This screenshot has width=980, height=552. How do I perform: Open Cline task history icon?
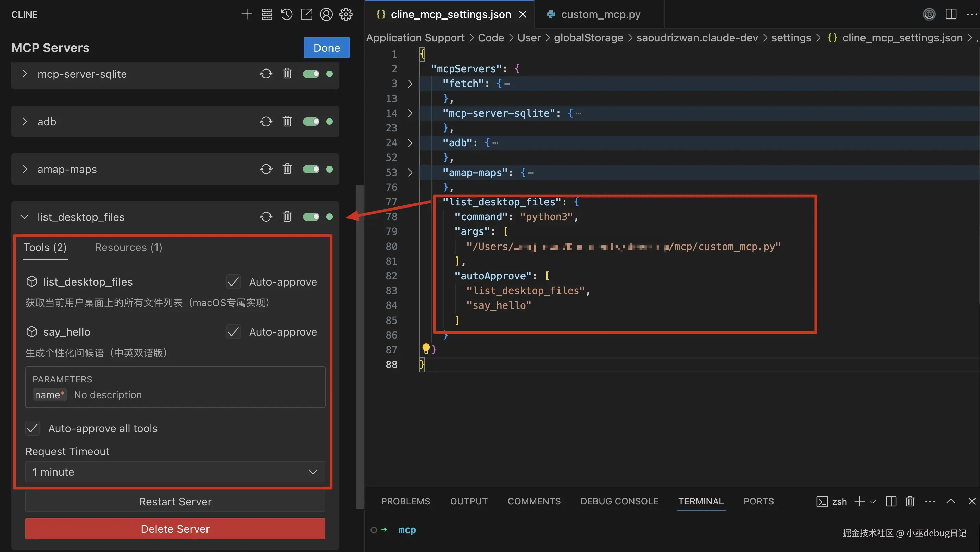tap(287, 14)
